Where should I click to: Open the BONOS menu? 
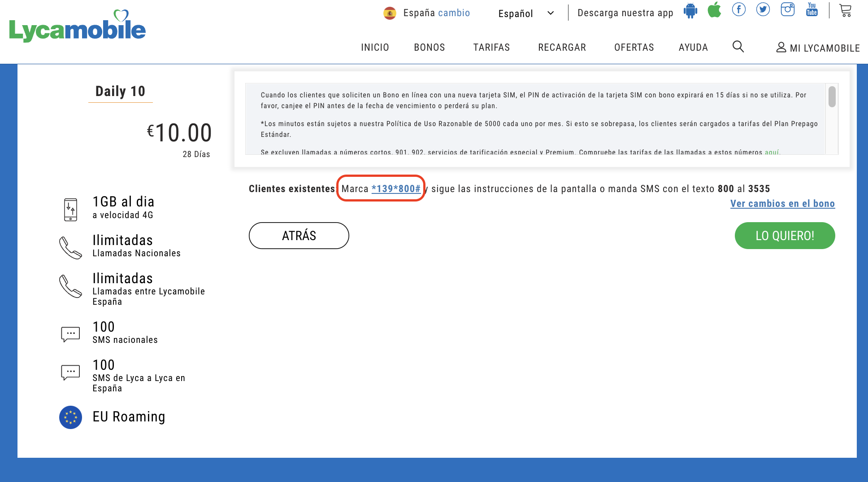tap(430, 47)
